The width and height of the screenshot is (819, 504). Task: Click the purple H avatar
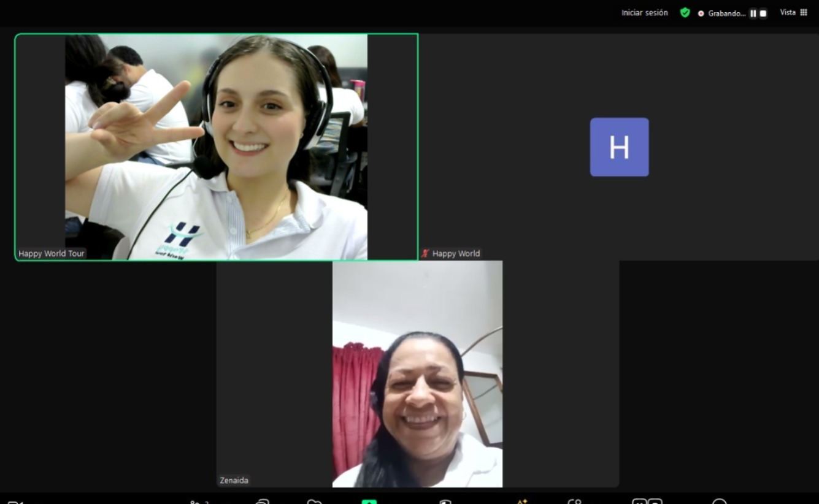pos(619,147)
